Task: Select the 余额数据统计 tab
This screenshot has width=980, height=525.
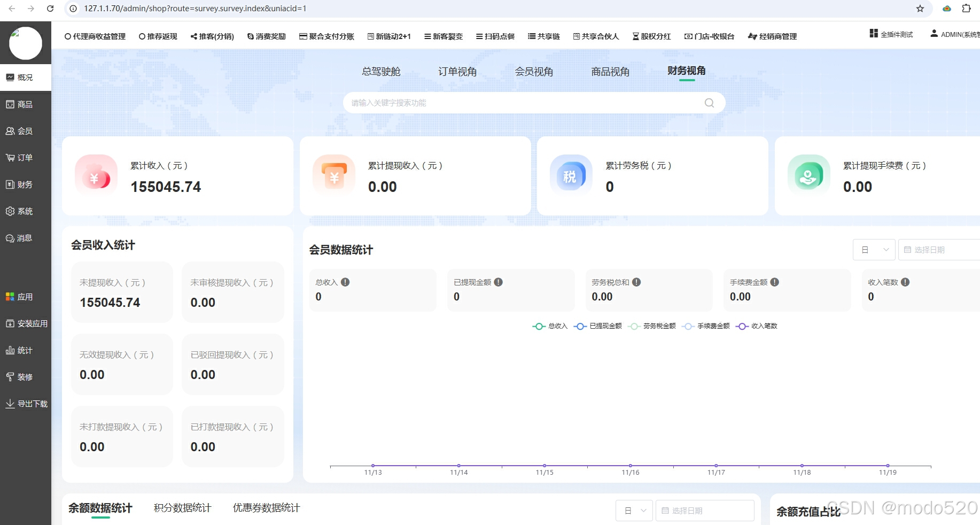Action: 100,508
